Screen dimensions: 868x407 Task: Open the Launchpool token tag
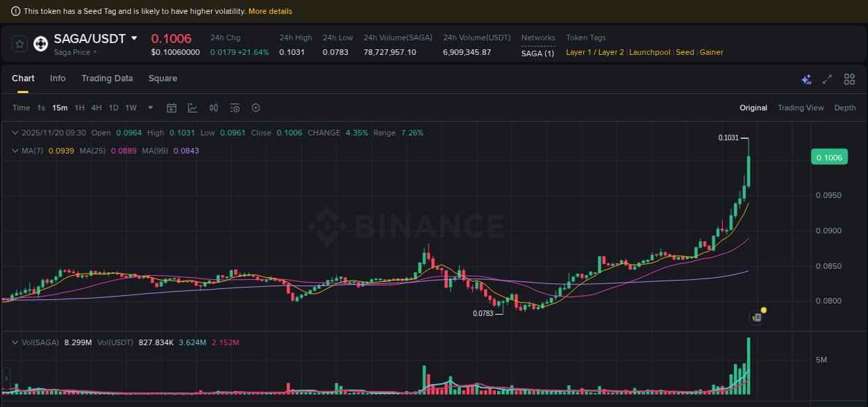[x=650, y=52]
